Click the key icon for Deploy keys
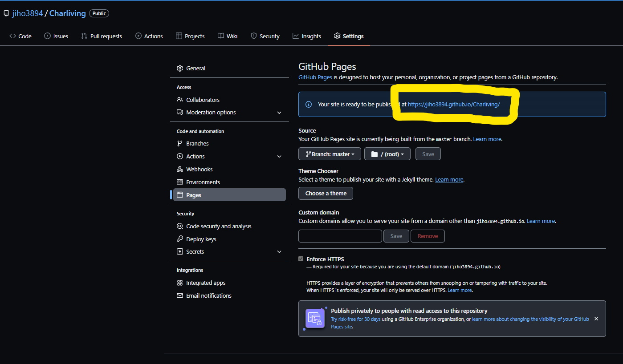 [180, 239]
